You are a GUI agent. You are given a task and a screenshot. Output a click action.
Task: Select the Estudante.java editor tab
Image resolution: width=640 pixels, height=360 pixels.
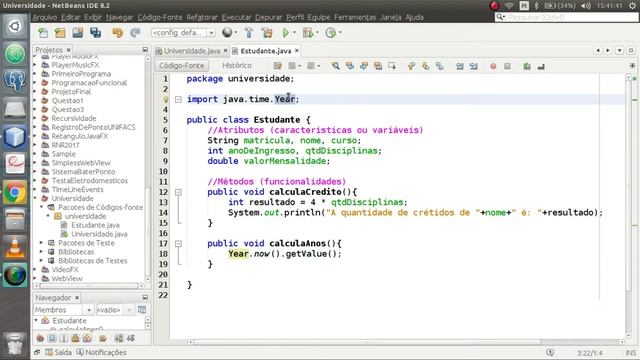tap(266, 51)
